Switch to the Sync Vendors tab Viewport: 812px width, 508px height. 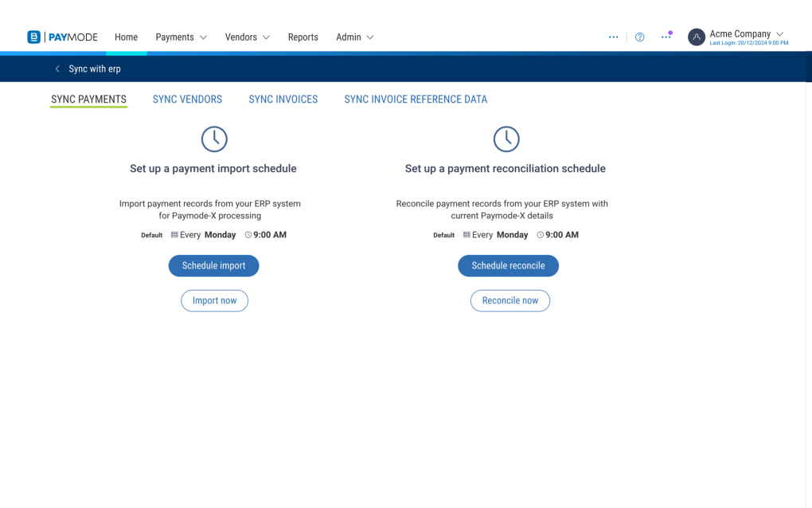(x=187, y=100)
